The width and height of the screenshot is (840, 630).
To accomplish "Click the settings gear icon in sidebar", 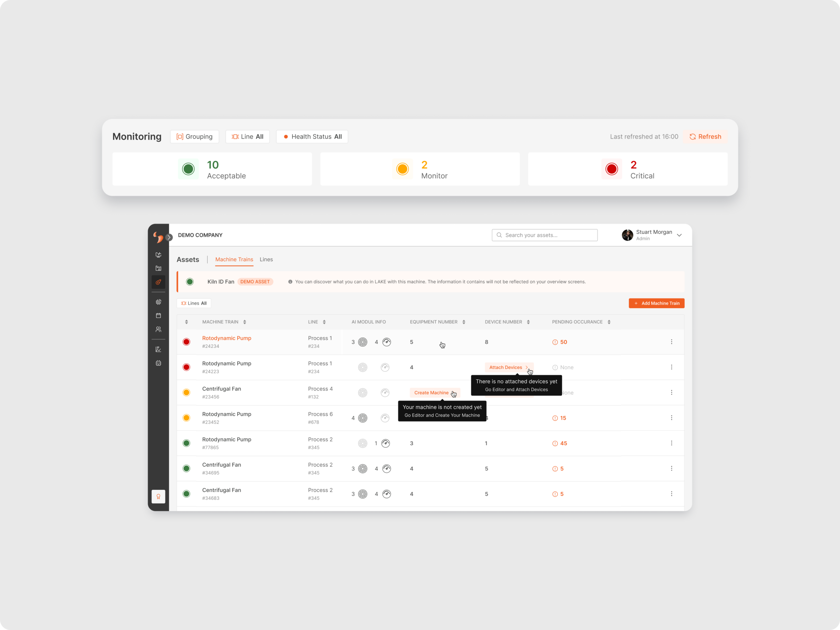I will coord(158,303).
